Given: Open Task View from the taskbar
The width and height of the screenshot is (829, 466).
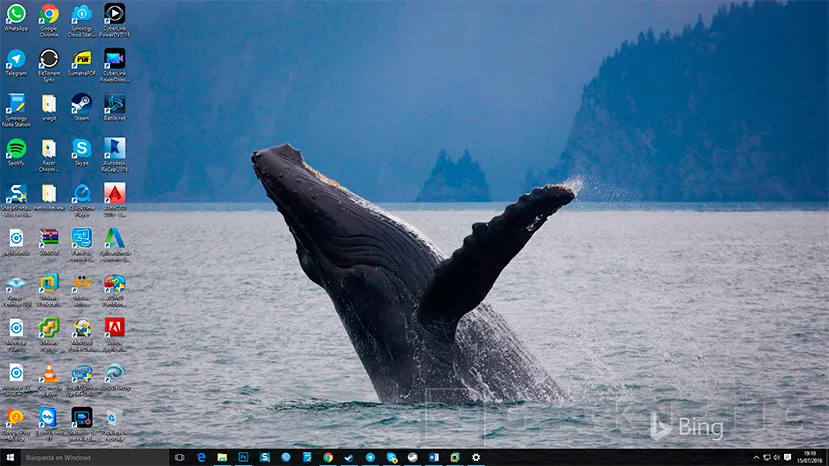Looking at the screenshot, I should click(180, 457).
